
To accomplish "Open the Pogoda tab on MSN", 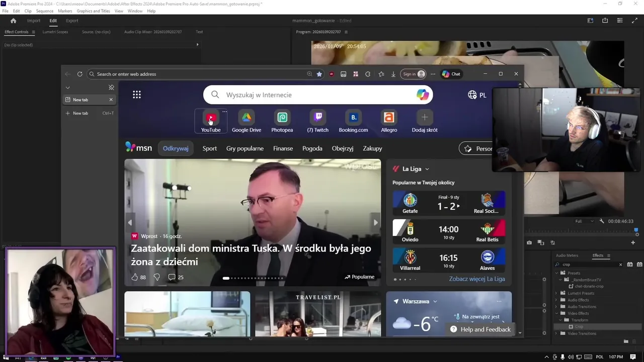I will tap(312, 148).
